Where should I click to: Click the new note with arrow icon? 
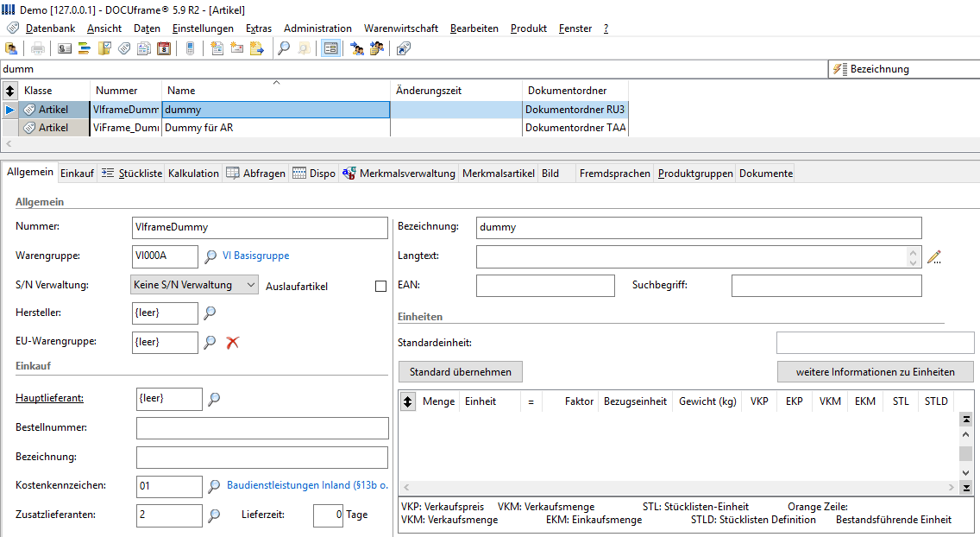pos(257,48)
